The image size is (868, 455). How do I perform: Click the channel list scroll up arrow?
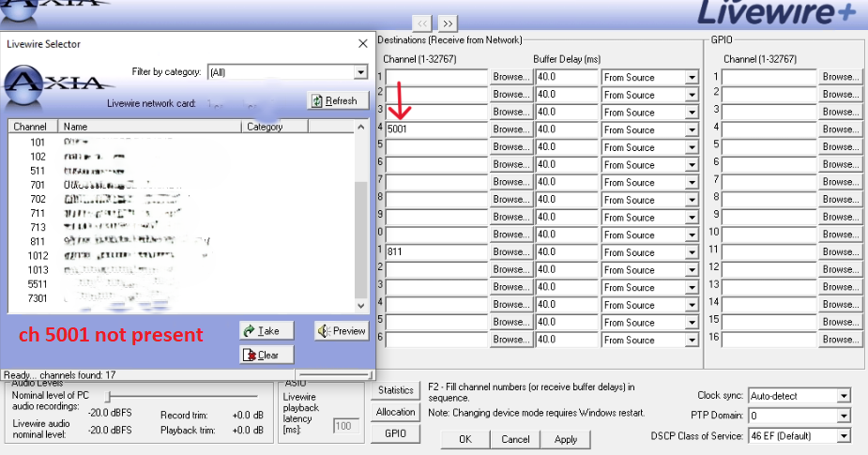pyautogui.click(x=361, y=127)
